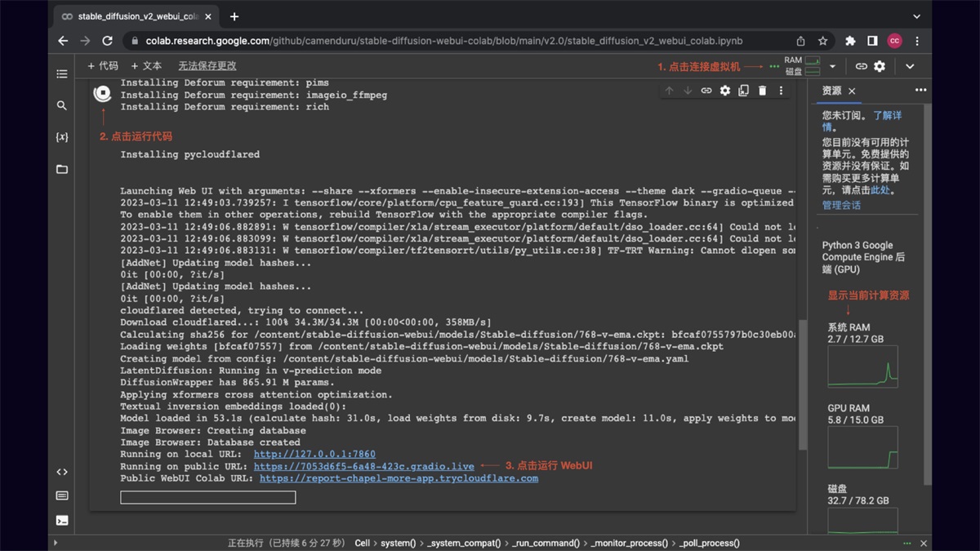Image resolution: width=980 pixels, height=551 pixels.
Task: Mirror cell in tab icon
Action: [743, 91]
